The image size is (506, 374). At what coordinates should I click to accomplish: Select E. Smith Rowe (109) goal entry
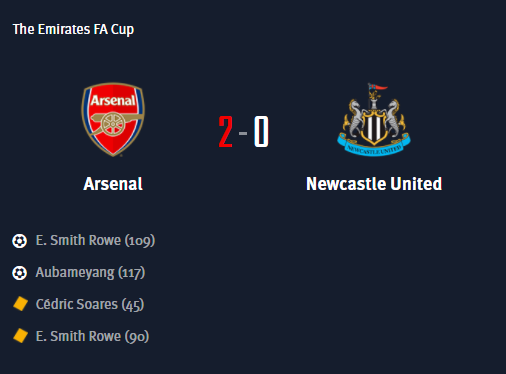tap(95, 240)
